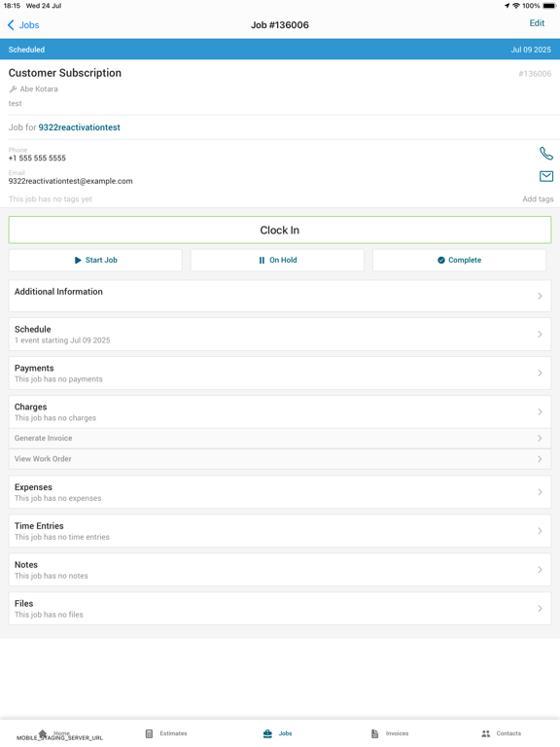Tap the Job #136006 header title
560x747 pixels.
[280, 24]
